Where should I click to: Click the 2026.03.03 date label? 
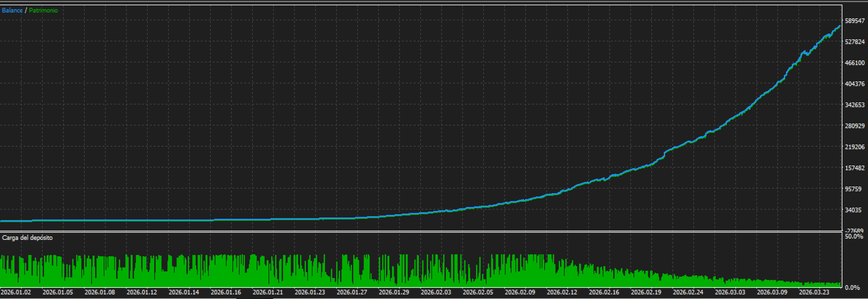(x=730, y=292)
